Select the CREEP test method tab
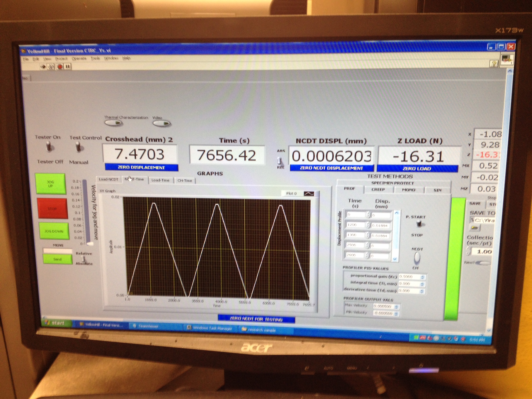532x399 pixels. (x=378, y=190)
